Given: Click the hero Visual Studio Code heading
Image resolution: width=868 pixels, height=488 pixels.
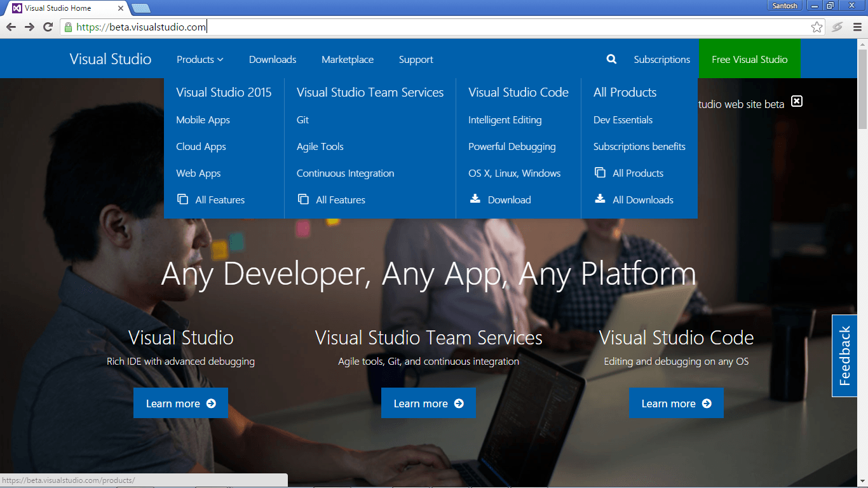Looking at the screenshot, I should [x=676, y=337].
